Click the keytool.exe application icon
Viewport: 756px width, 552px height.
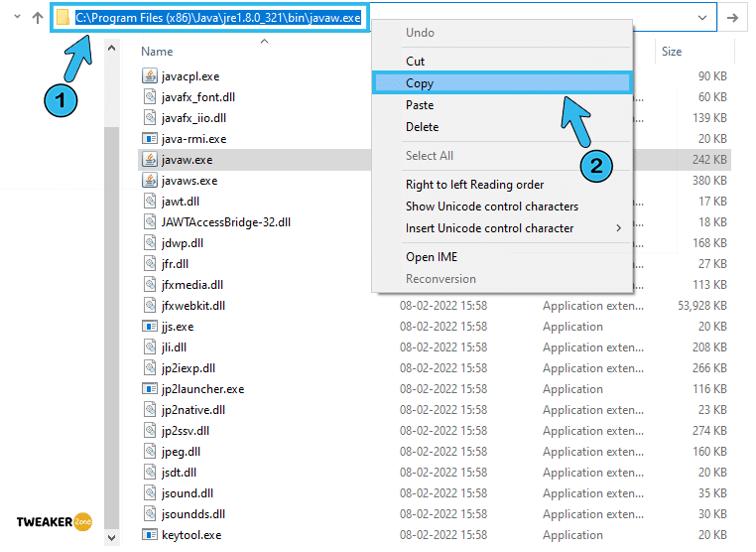coord(150,535)
